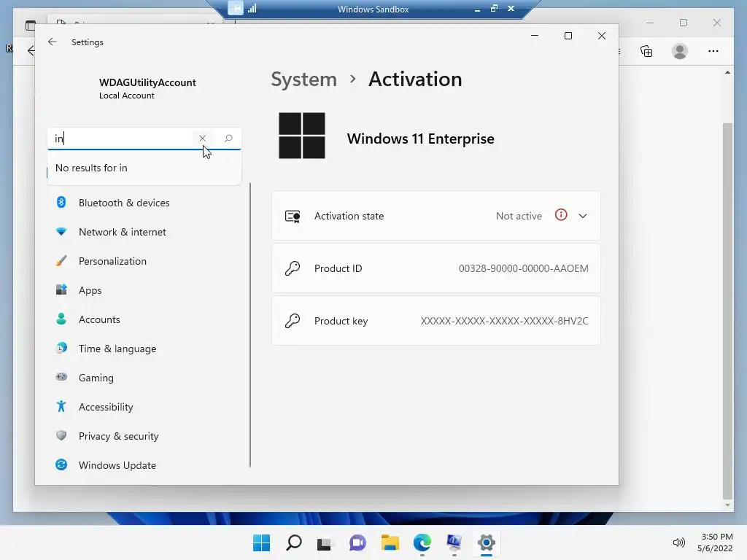Click the WDAGUtilityAccount profile name
Image resolution: width=747 pixels, height=560 pixels.
pyautogui.click(x=147, y=82)
